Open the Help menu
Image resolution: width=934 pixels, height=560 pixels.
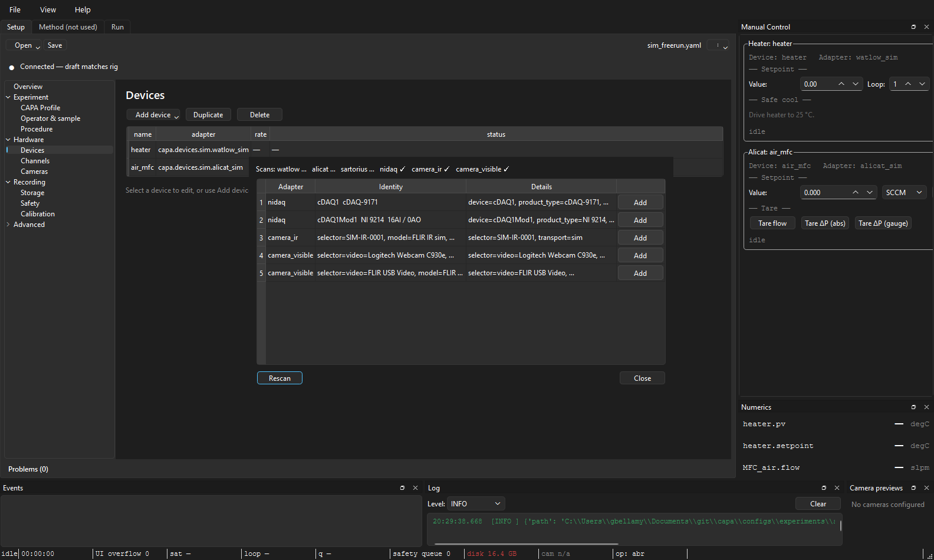click(83, 10)
